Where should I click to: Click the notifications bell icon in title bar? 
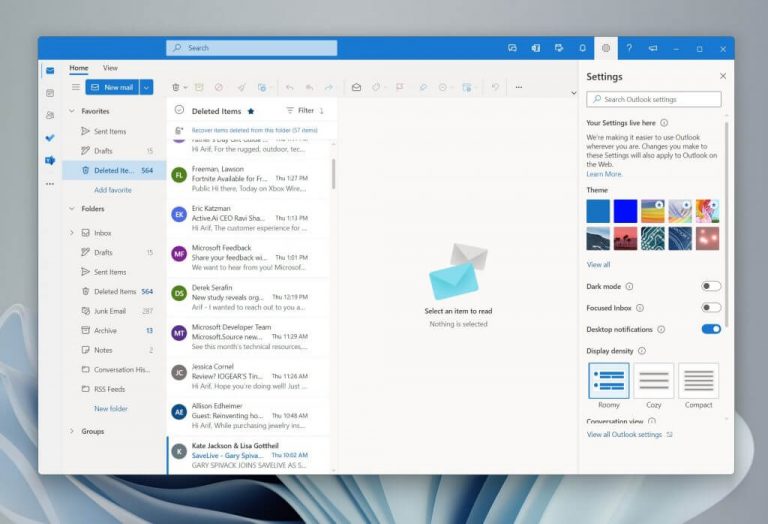point(583,48)
